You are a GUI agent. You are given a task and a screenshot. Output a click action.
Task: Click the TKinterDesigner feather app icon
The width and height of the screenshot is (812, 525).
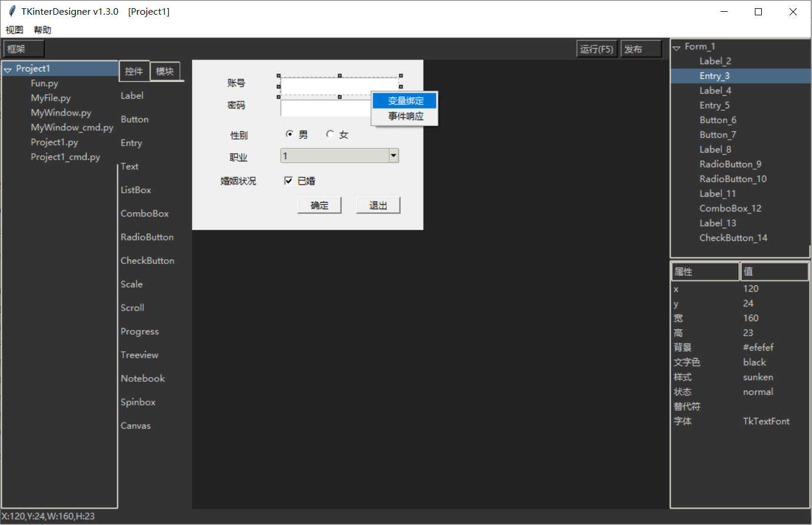pos(12,11)
